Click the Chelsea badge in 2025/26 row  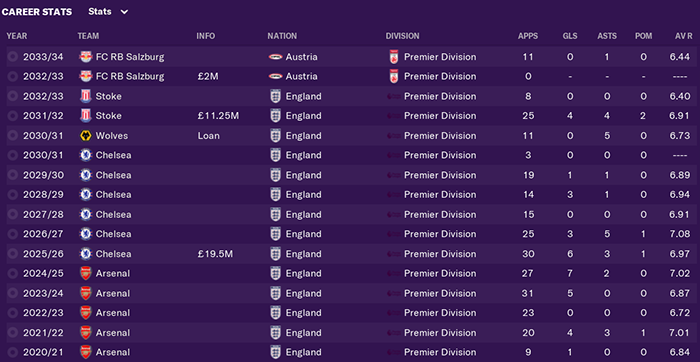(x=85, y=254)
